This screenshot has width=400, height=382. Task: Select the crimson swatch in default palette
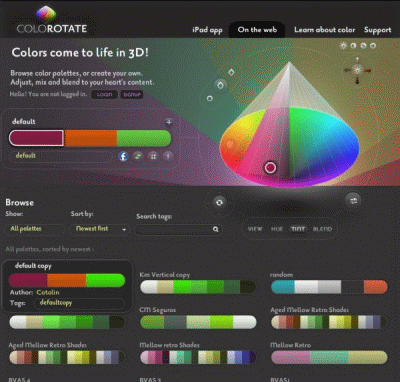(36, 138)
